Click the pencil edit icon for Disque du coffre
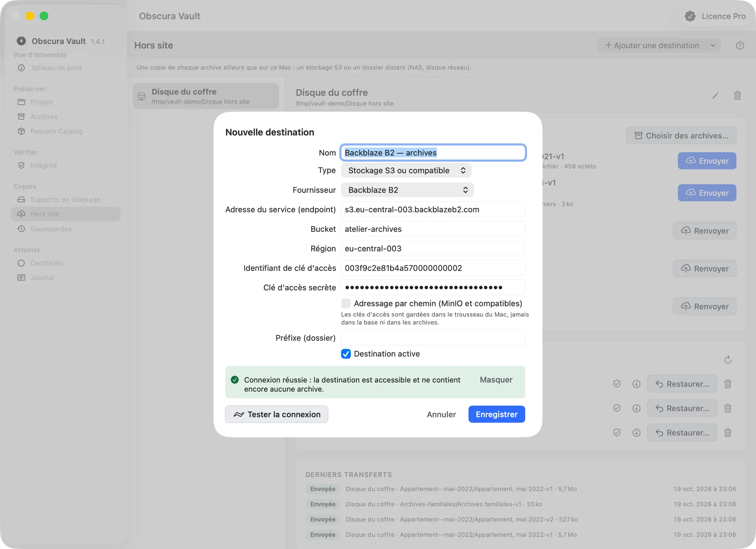 click(x=715, y=96)
